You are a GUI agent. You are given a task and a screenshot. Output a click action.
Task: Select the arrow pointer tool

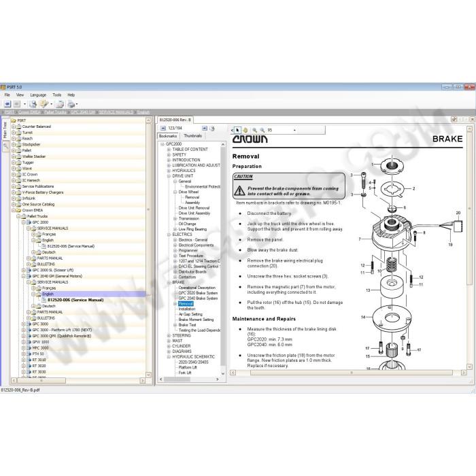(x=238, y=131)
